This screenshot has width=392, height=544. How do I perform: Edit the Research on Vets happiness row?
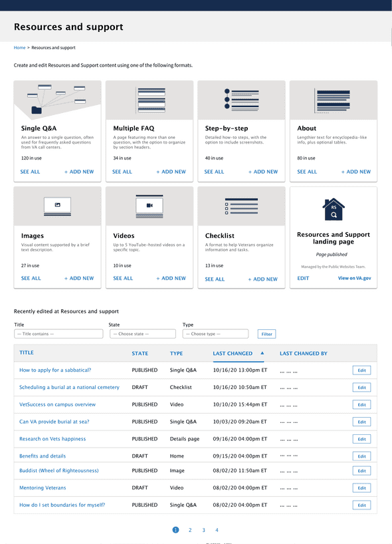point(361,439)
